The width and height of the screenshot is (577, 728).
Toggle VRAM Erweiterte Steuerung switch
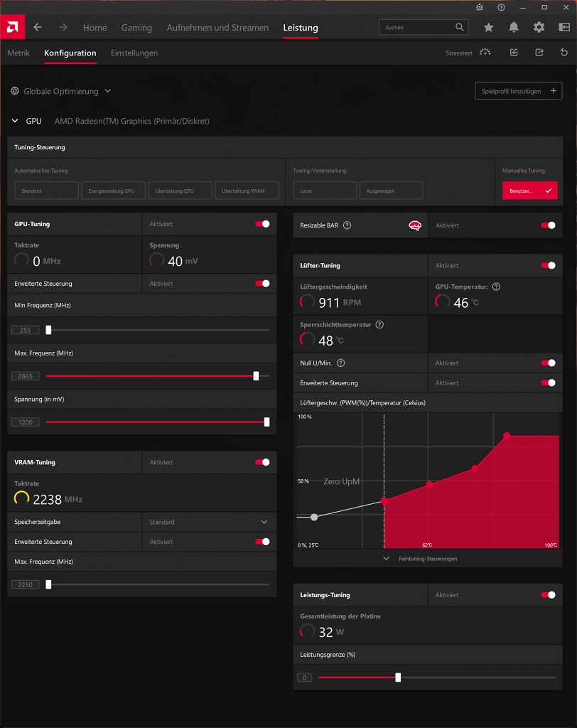pyautogui.click(x=262, y=541)
